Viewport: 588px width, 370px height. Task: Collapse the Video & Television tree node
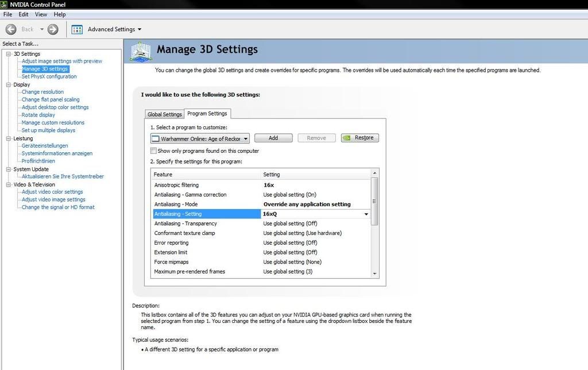point(8,184)
